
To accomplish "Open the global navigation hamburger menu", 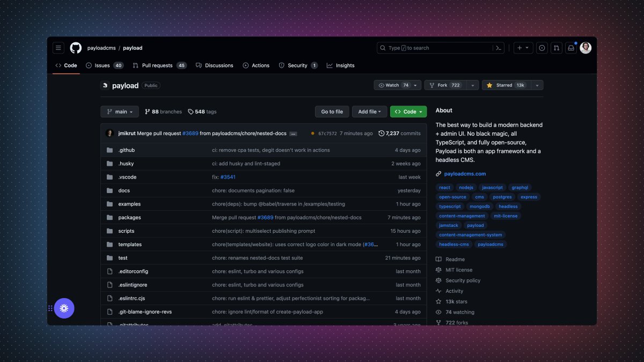I will pos(58,48).
